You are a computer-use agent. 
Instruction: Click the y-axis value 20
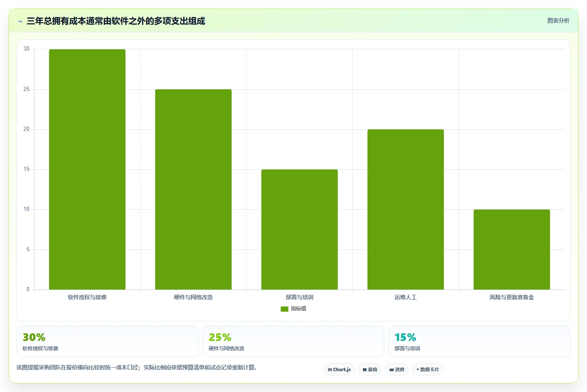click(x=26, y=129)
